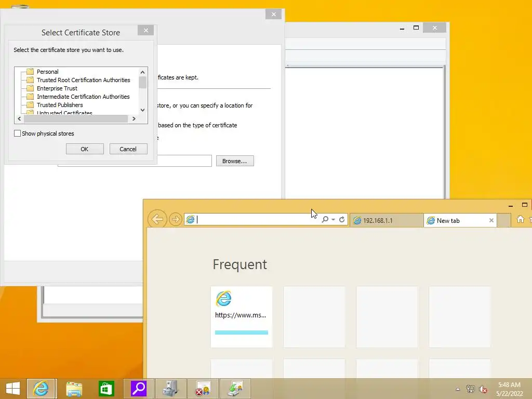Close the New tab tab
The image size is (532, 399).
pos(491,220)
